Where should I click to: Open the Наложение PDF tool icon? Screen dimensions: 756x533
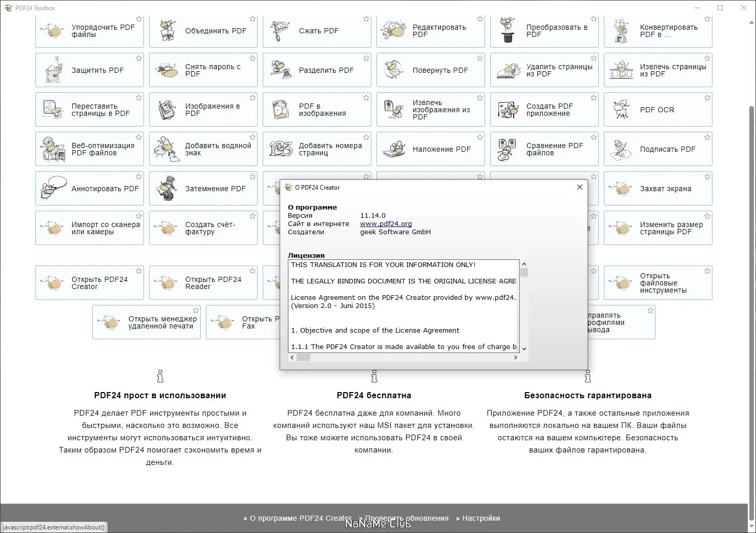(394, 149)
